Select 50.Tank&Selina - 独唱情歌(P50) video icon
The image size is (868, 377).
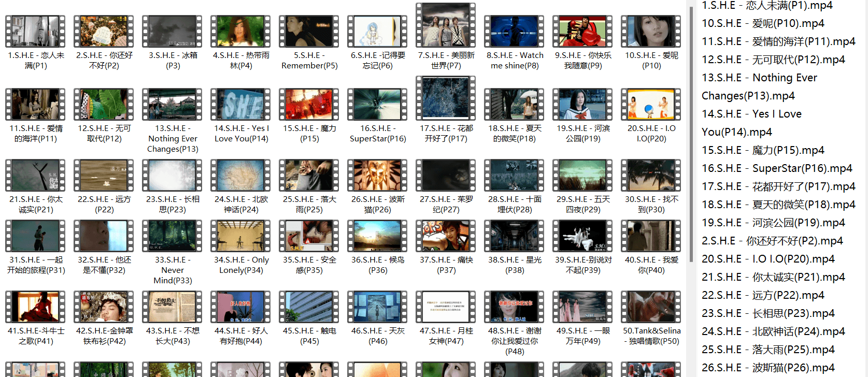pyautogui.click(x=651, y=307)
